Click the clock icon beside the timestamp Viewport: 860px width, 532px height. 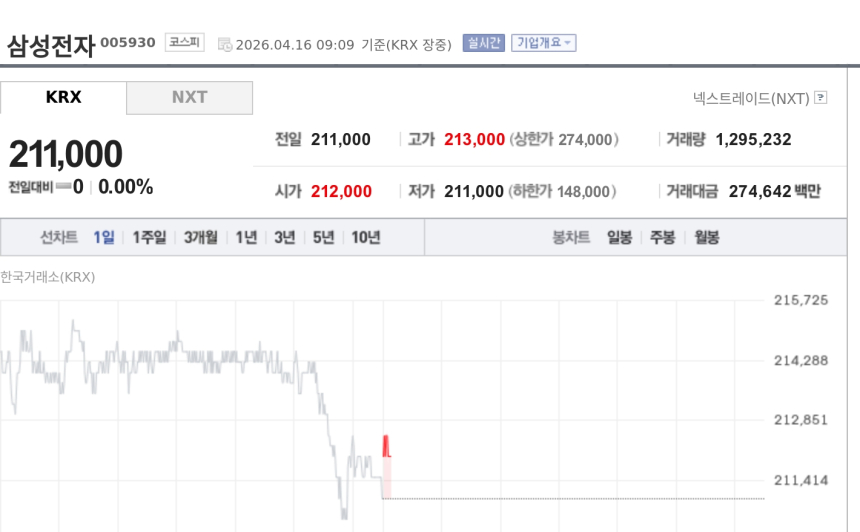tap(224, 44)
